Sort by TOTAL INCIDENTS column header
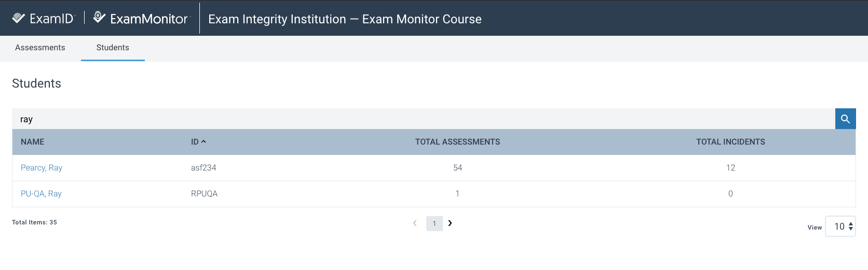This screenshot has width=868, height=270. coord(730,141)
